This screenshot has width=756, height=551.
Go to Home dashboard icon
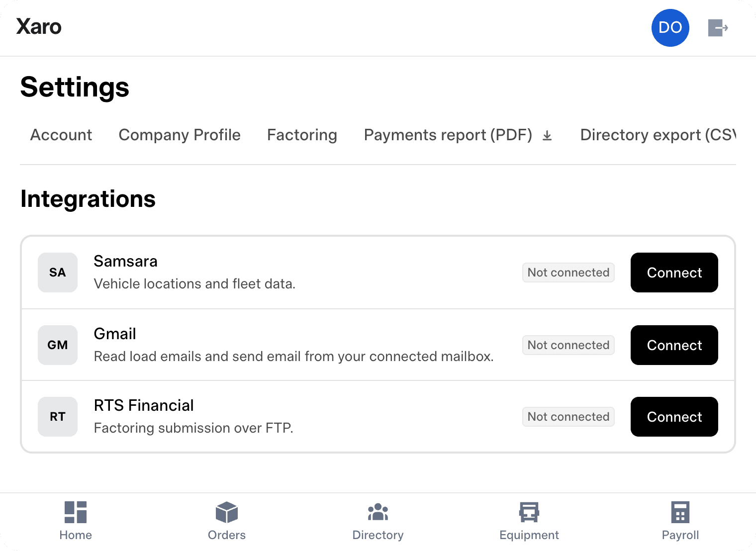76,512
